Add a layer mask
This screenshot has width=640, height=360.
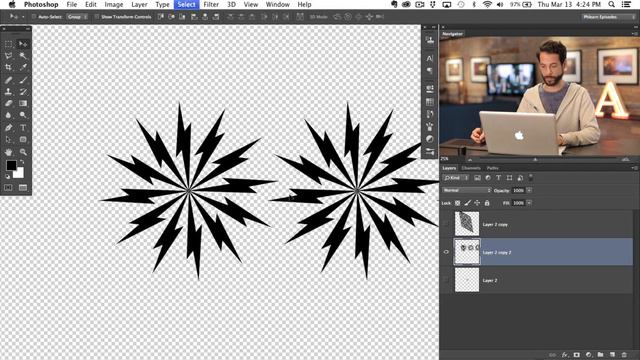pyautogui.click(x=577, y=355)
